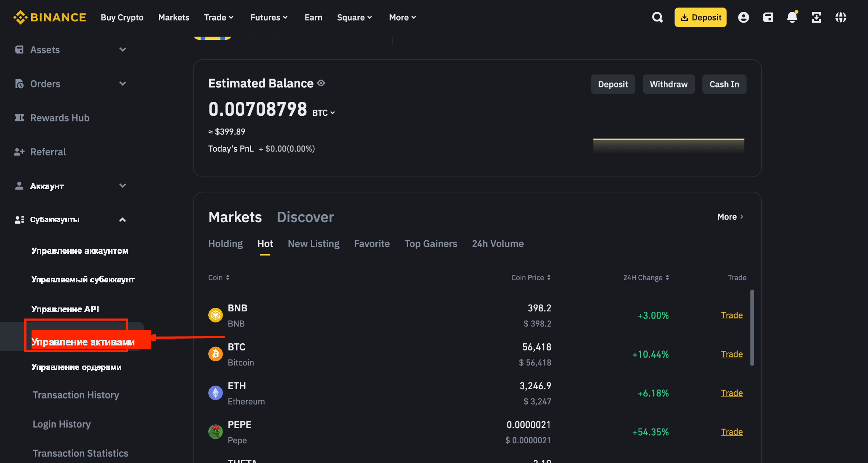Open the More dropdown in header
868x463 pixels.
pos(402,17)
